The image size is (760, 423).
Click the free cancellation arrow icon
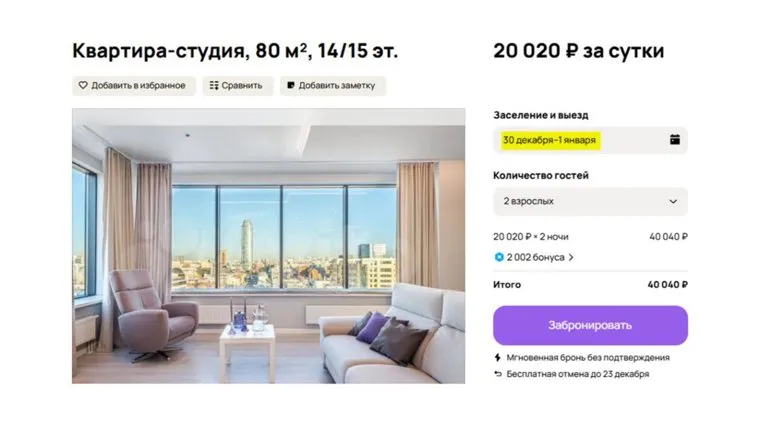(x=498, y=374)
